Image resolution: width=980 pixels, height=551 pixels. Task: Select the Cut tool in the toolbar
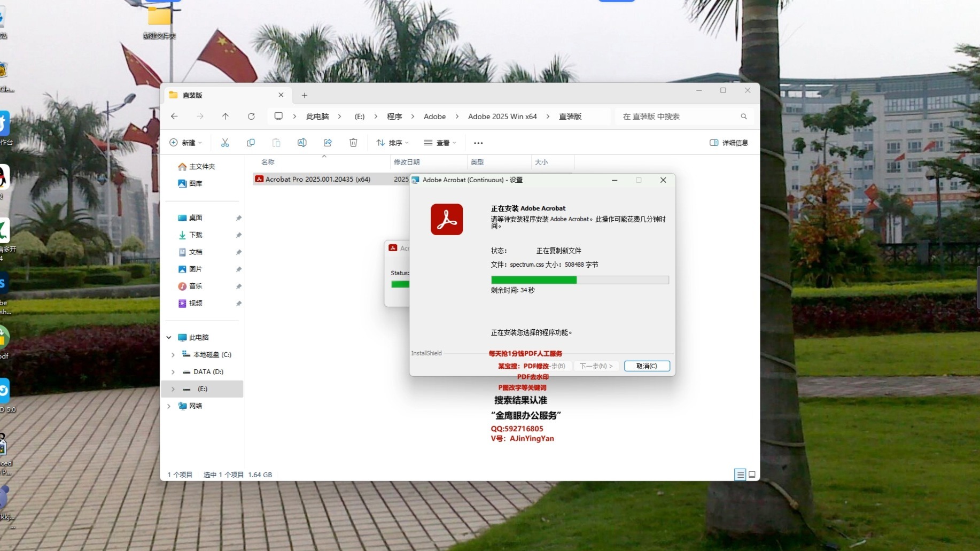click(x=225, y=143)
